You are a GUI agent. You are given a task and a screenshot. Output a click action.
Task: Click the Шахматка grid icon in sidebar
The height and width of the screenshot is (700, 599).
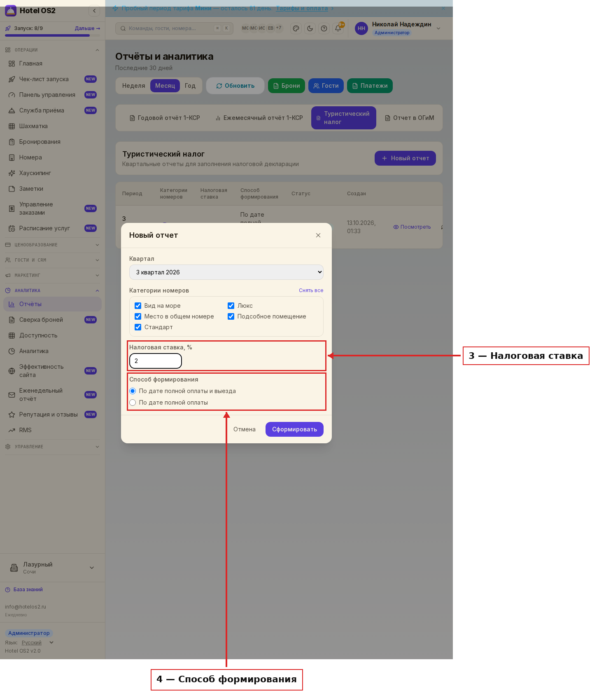pyautogui.click(x=12, y=126)
